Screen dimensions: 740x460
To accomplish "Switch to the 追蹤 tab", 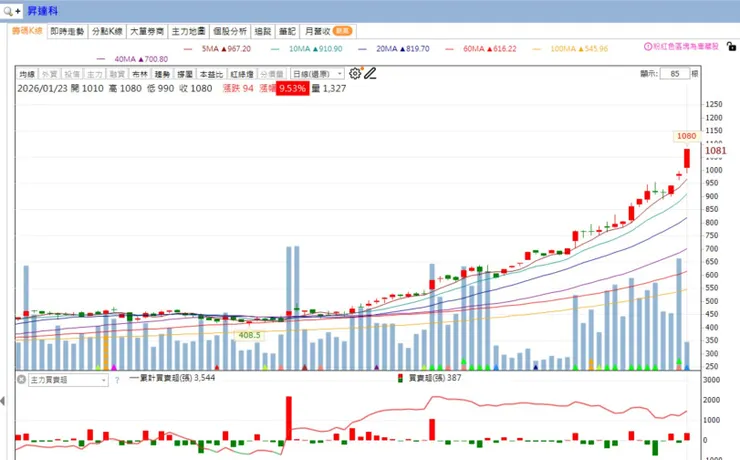I will (263, 31).
